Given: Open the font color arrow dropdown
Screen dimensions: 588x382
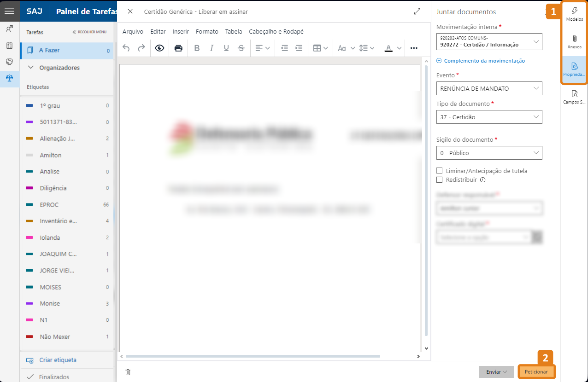Looking at the screenshot, I should pos(399,48).
